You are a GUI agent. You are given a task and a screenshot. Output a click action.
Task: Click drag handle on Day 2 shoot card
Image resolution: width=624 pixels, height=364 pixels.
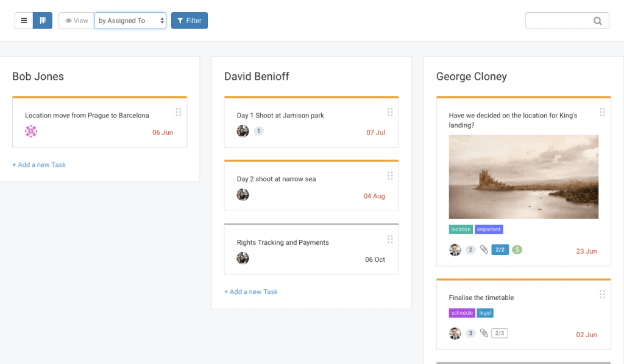pyautogui.click(x=390, y=176)
